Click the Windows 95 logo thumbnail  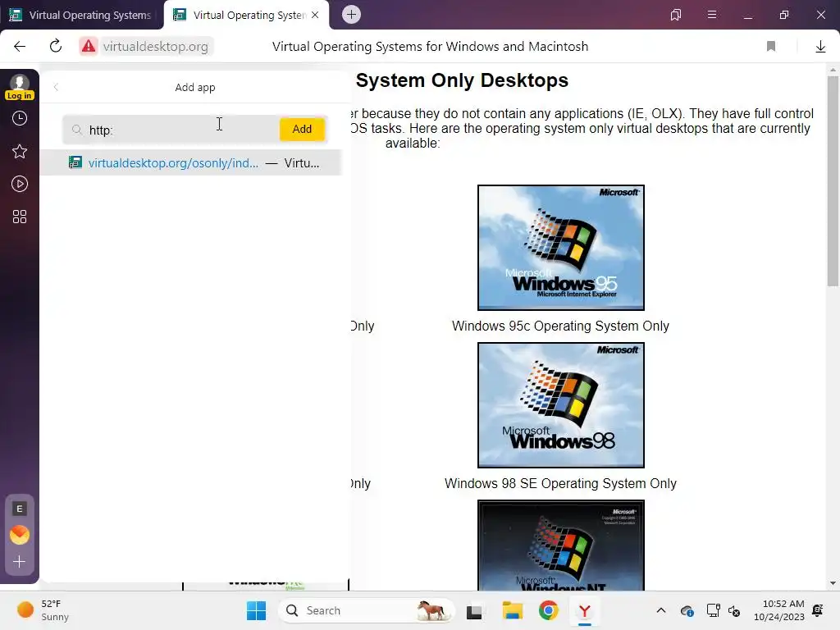(561, 248)
